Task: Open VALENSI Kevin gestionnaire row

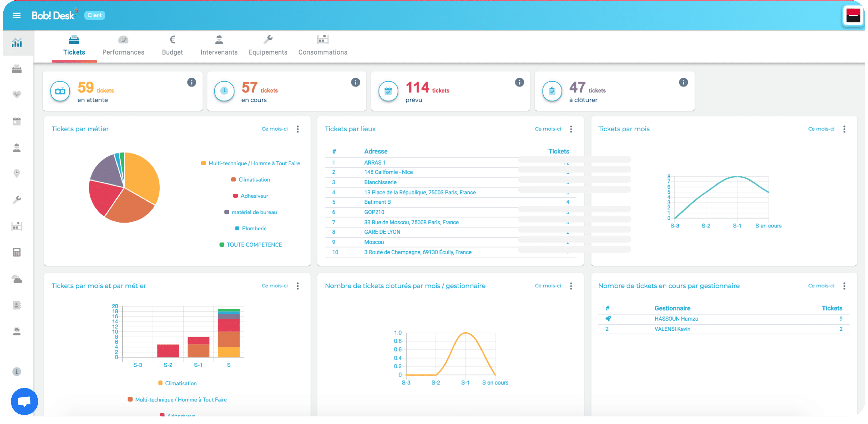Action: [723, 329]
